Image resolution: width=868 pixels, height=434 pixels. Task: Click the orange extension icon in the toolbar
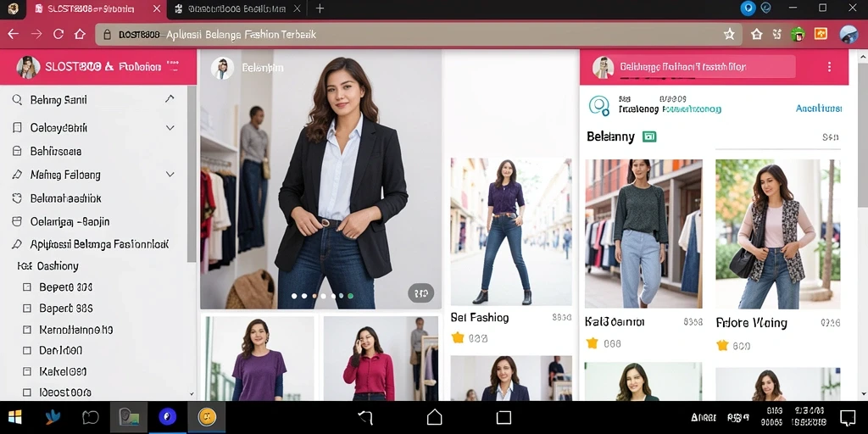(821, 34)
